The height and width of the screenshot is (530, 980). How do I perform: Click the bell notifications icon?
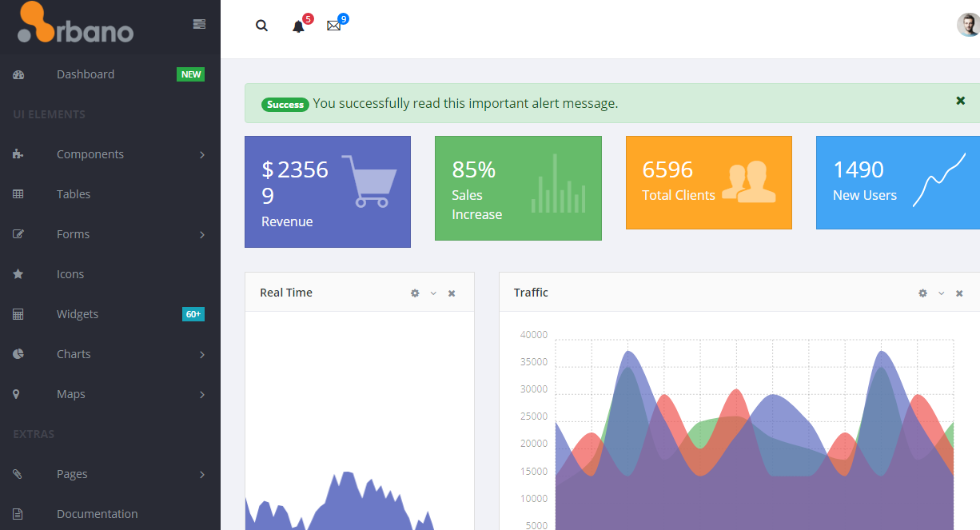pyautogui.click(x=297, y=26)
